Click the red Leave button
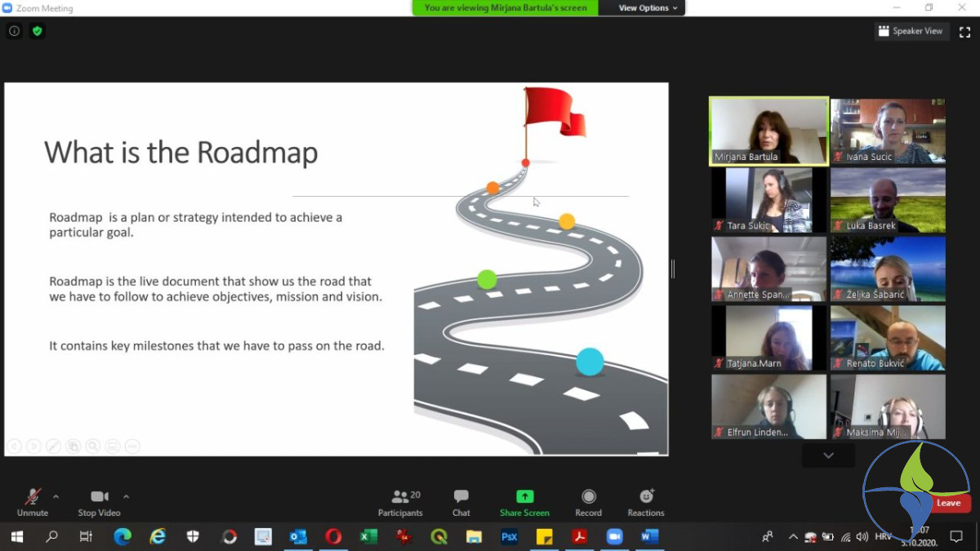 point(948,503)
